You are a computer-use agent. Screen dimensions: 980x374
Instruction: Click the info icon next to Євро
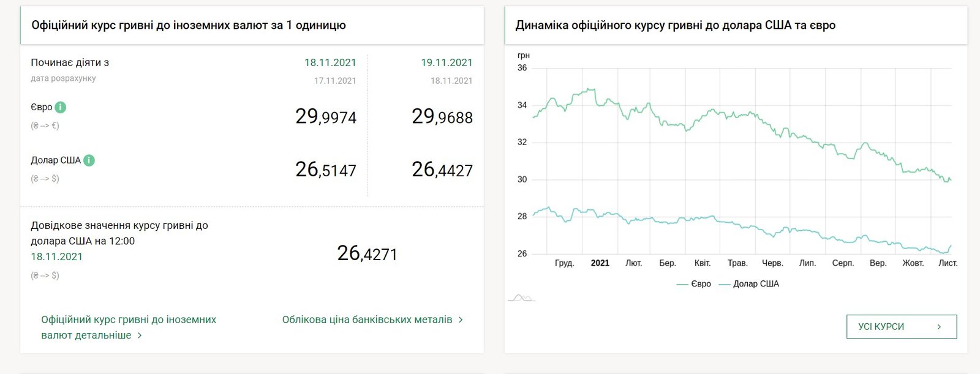pyautogui.click(x=60, y=107)
